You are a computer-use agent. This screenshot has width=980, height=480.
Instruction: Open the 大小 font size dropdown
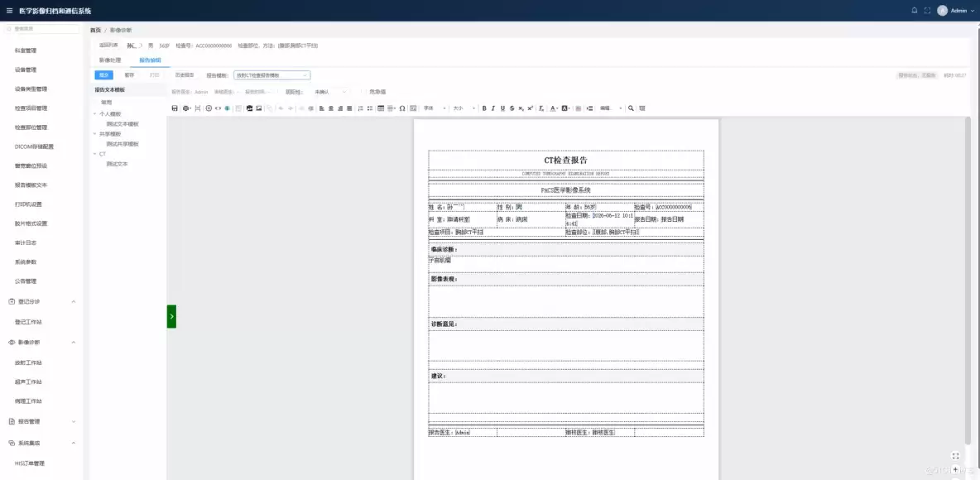(464, 108)
